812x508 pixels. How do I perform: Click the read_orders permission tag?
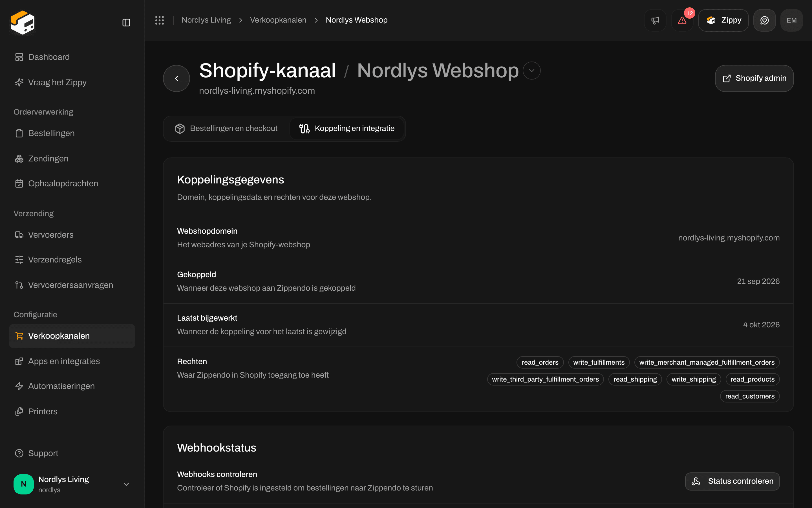[x=540, y=362]
